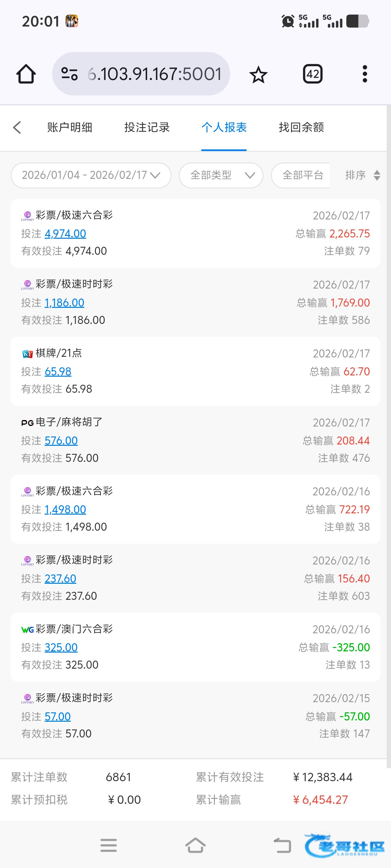
Task: Switch to the 账户明细 tab
Action: (70, 128)
